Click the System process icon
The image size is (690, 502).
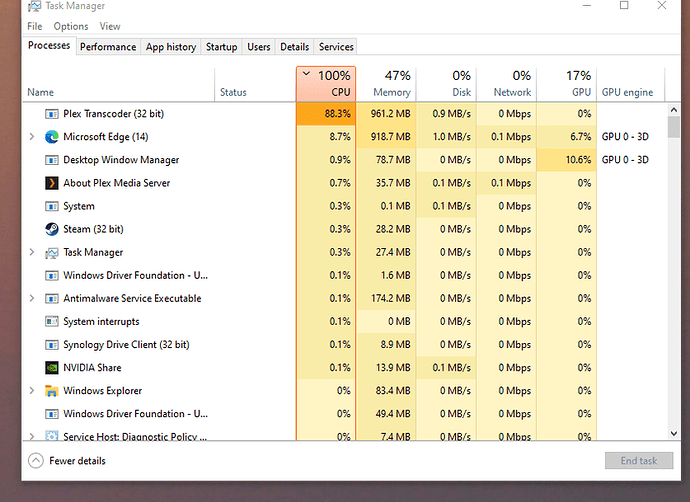pyautogui.click(x=51, y=206)
